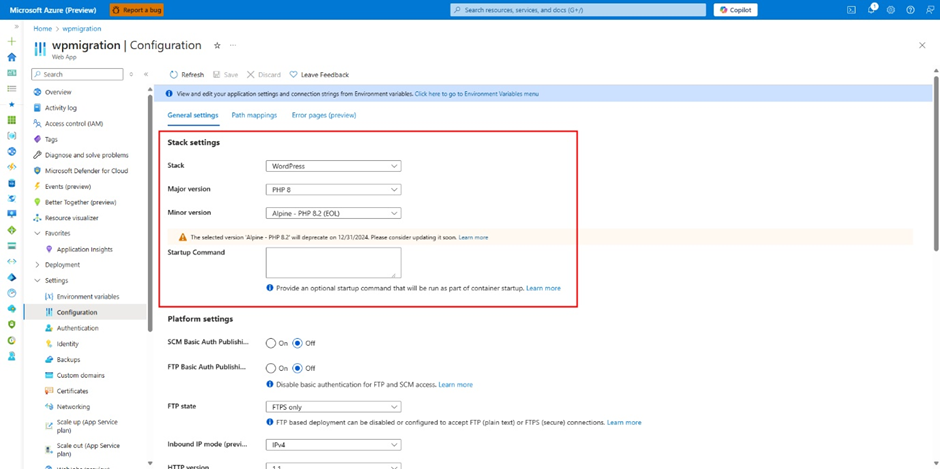Open portal settings gear icon
The image size is (940, 469).
891,10
